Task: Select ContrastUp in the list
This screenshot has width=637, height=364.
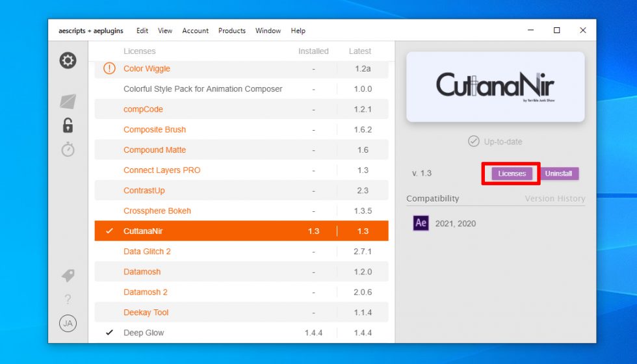Action: (x=241, y=190)
